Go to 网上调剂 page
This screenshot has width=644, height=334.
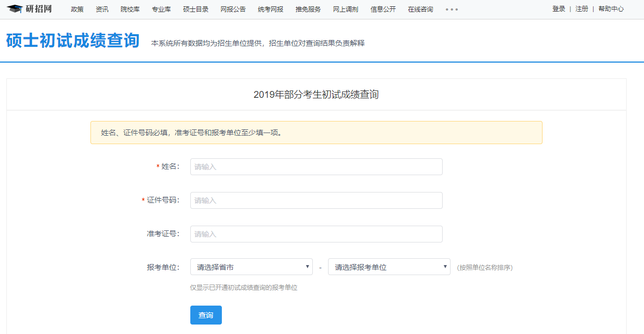click(x=345, y=9)
